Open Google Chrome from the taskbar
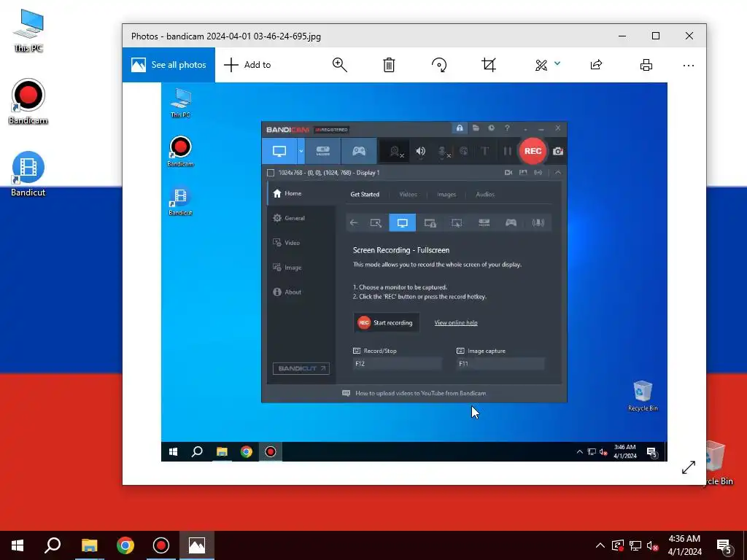 (x=125, y=545)
